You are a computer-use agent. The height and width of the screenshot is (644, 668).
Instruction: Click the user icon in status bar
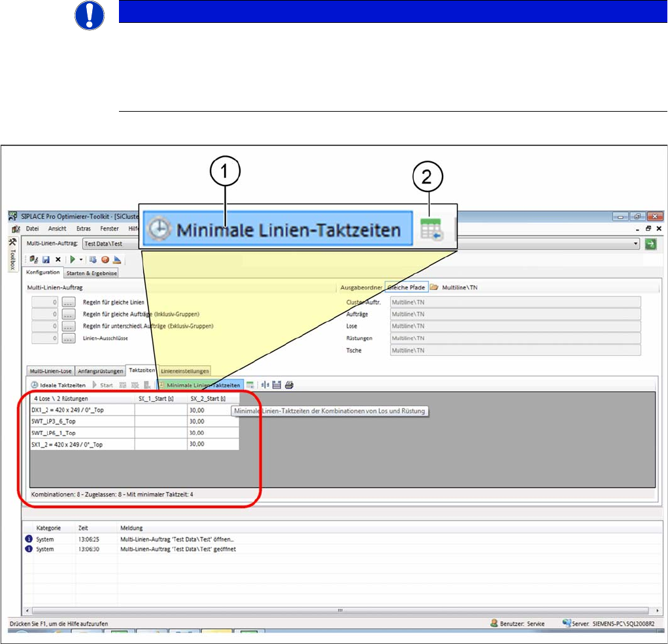coord(494,622)
